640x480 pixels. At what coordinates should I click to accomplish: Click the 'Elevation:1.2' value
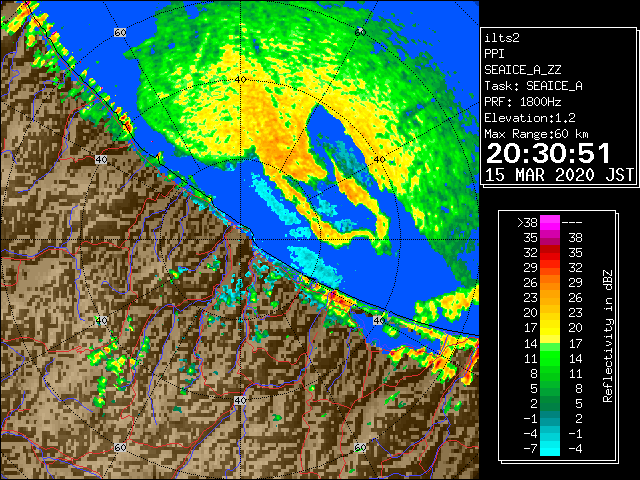coord(530,118)
